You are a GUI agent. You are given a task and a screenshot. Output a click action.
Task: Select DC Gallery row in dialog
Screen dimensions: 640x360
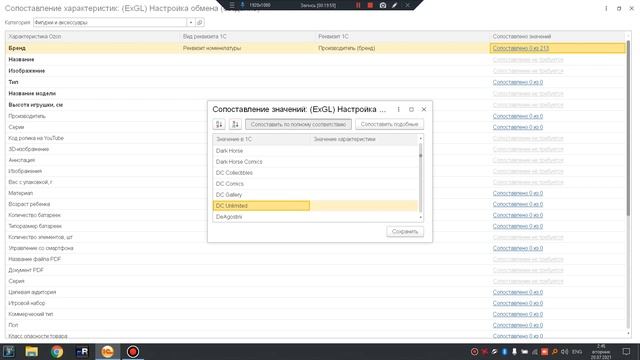point(315,195)
